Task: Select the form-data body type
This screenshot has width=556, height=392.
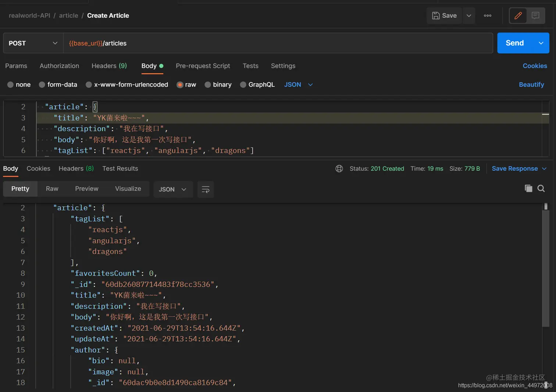Action: 58,85
